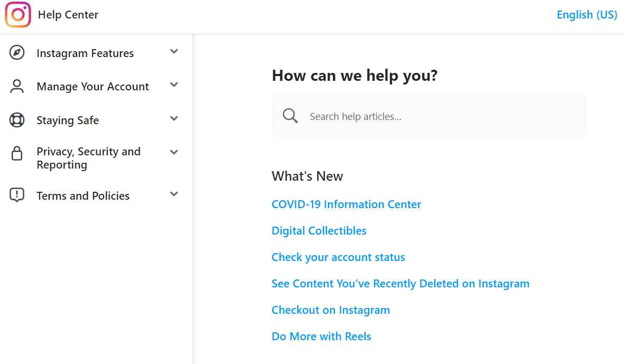Open COVID-19 Information Center link
The height and width of the screenshot is (364, 623).
346,204
